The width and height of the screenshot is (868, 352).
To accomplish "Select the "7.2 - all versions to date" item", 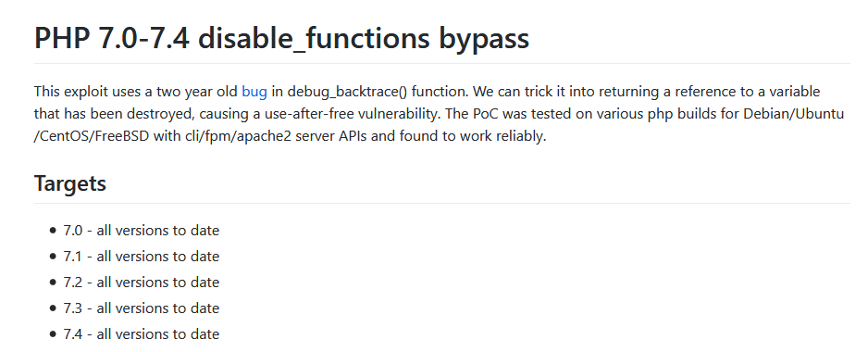I will coord(142,283).
